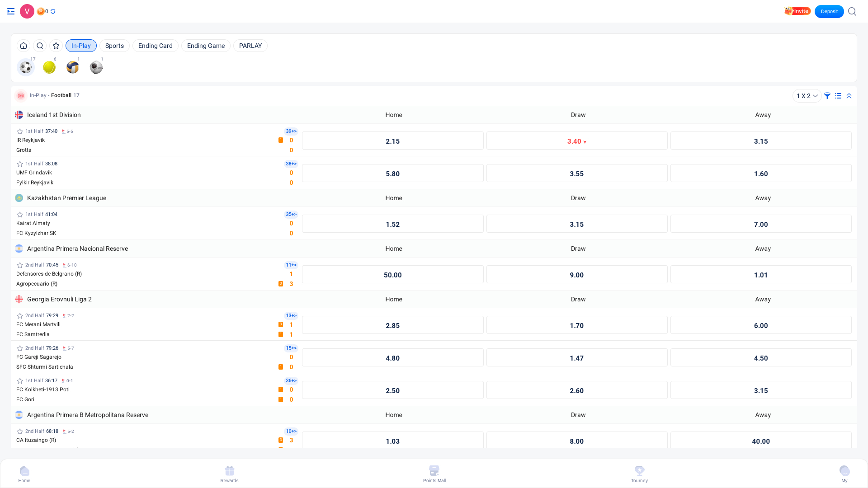Image resolution: width=868 pixels, height=488 pixels.
Task: Refresh the coin balance
Action: (53, 11)
